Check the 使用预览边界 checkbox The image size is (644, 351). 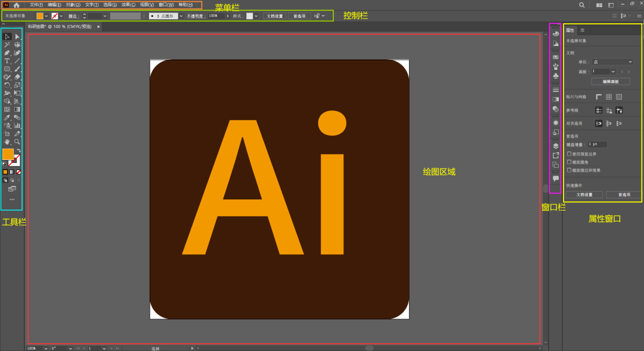[569, 154]
